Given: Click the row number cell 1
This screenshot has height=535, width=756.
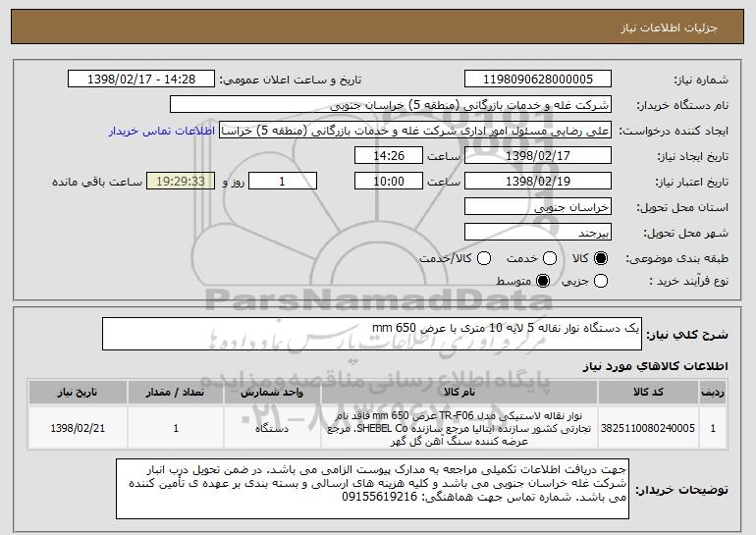Looking at the screenshot, I should coord(713,428).
